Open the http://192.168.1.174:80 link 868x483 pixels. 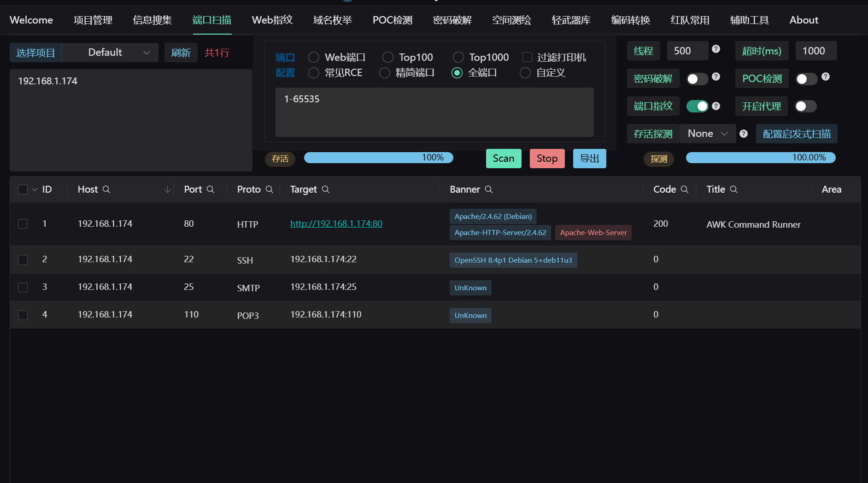coord(336,224)
